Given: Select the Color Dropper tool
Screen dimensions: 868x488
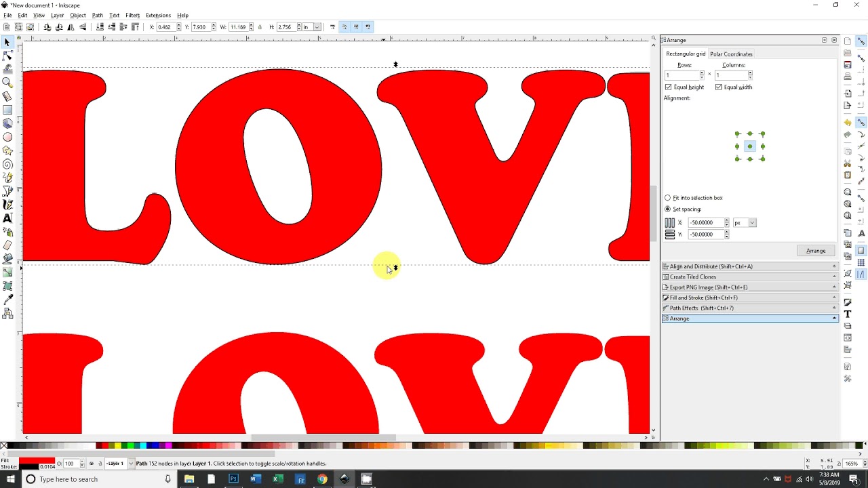Looking at the screenshot, I should tap(7, 300).
